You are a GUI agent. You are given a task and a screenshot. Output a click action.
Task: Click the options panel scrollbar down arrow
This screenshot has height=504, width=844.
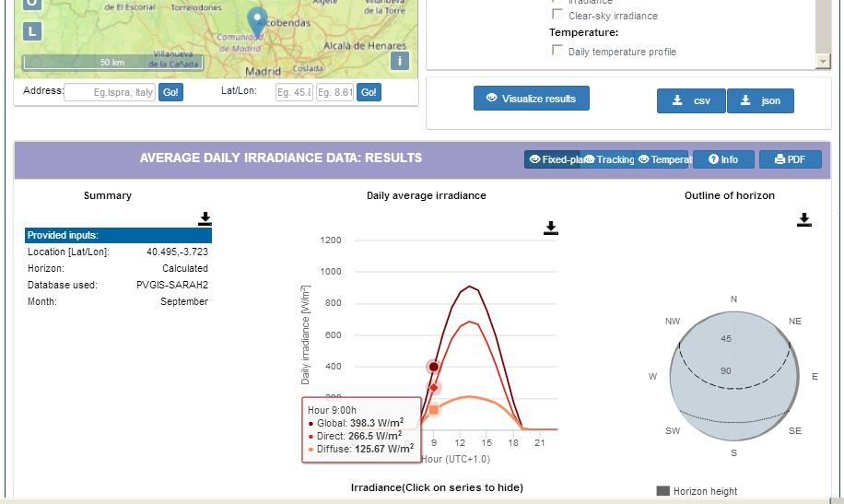click(823, 62)
